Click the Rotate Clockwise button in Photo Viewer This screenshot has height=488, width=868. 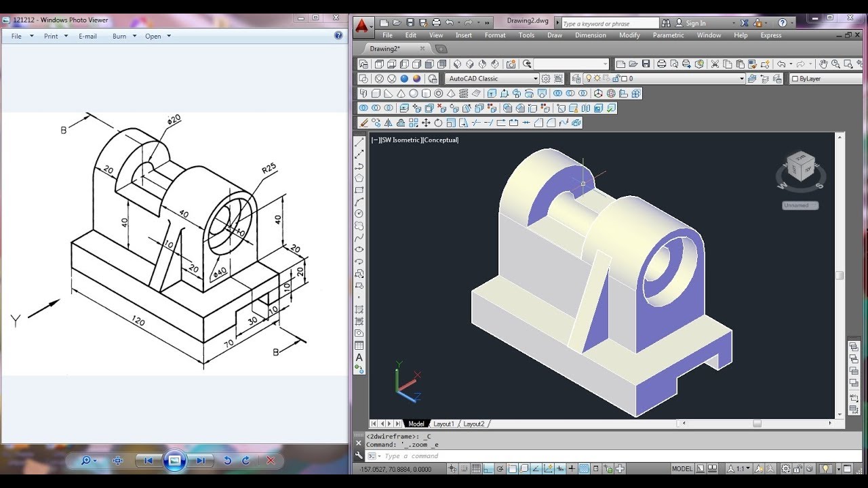click(x=245, y=460)
